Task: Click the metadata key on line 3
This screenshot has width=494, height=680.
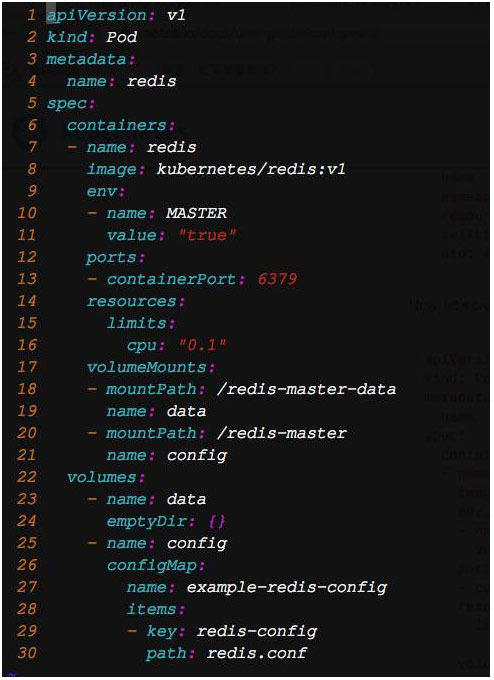Action: 86,59
